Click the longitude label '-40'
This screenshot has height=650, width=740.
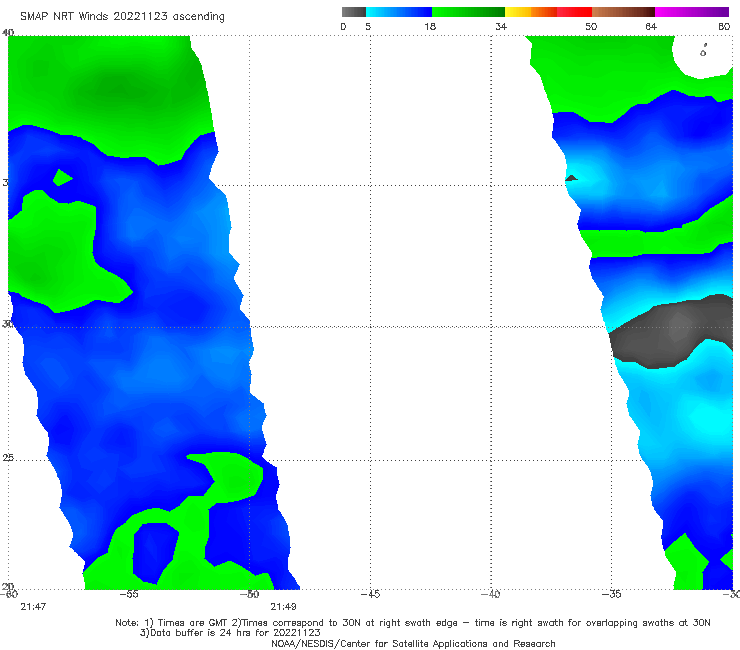point(491,594)
